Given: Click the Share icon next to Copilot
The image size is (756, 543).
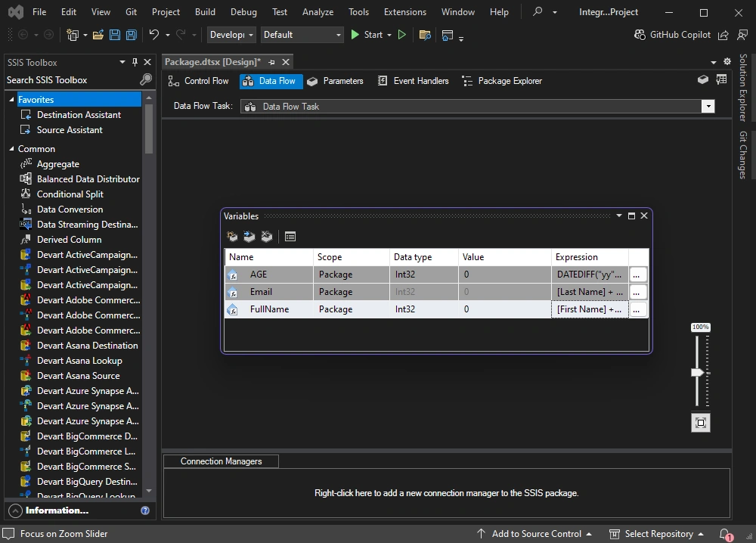Looking at the screenshot, I should tap(723, 36).
